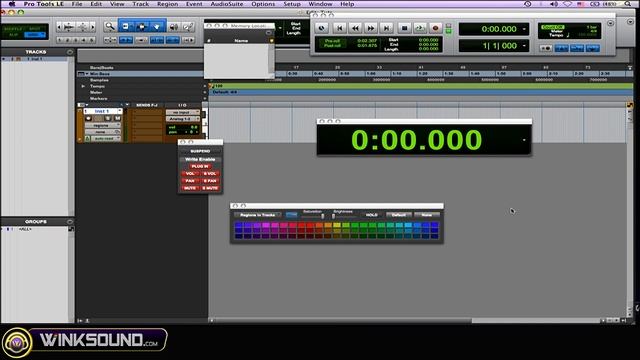Image resolution: width=640 pixels, height=360 pixels.
Task: Click the Stop button in Transport
Action: tap(404, 28)
